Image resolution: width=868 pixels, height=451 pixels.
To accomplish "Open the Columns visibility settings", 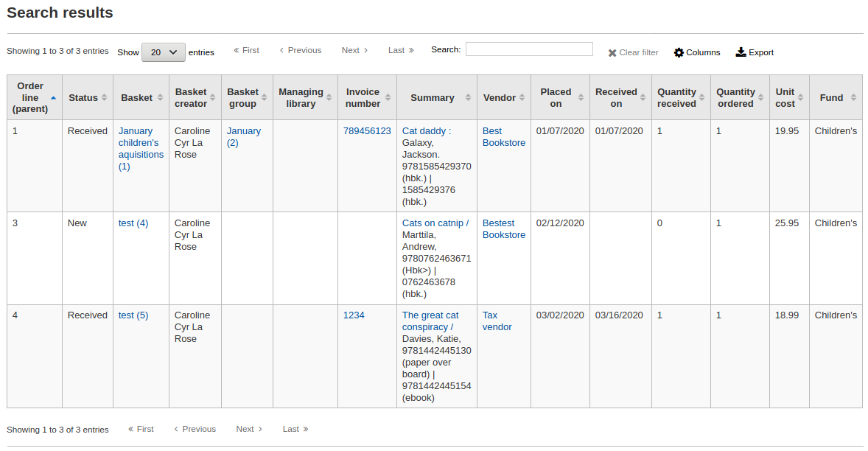I will (x=696, y=52).
